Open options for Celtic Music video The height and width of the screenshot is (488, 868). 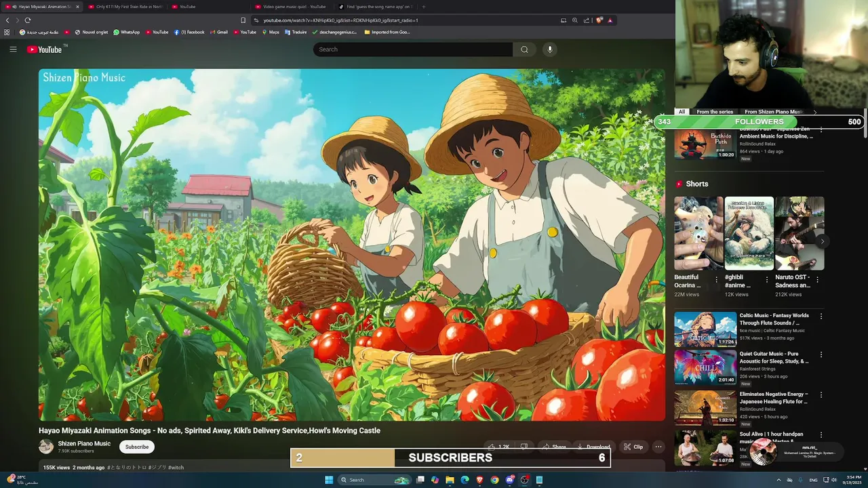tap(821, 317)
